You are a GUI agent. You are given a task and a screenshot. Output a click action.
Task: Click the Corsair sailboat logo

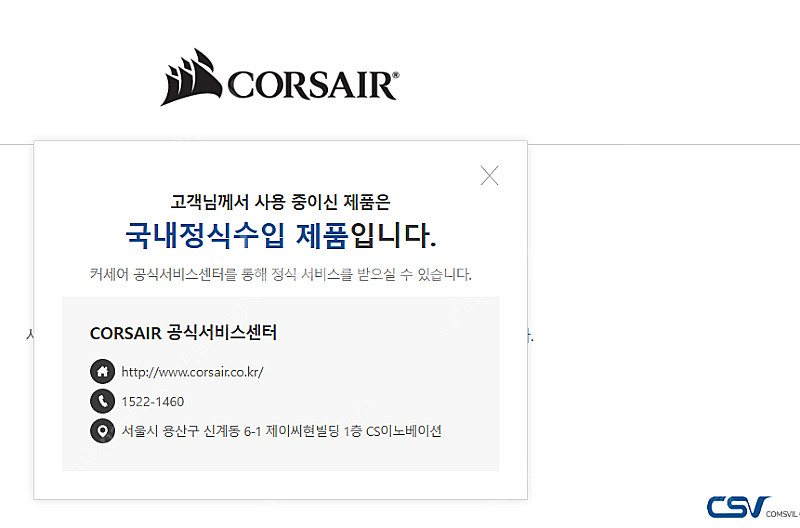point(280,78)
